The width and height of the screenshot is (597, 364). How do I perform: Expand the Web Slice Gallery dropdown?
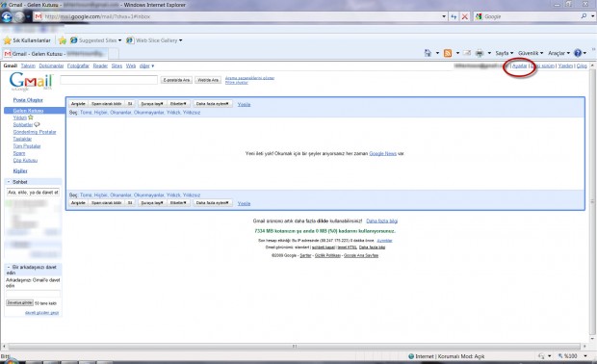tap(180, 40)
